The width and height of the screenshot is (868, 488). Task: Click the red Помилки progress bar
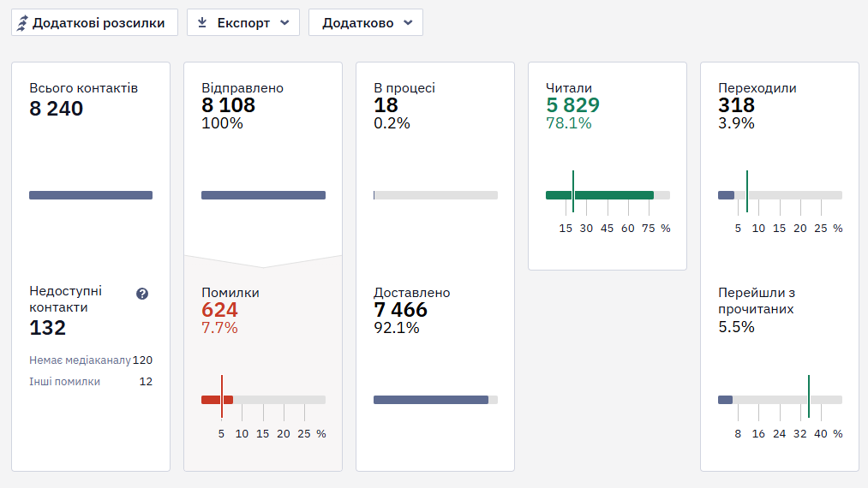264,400
